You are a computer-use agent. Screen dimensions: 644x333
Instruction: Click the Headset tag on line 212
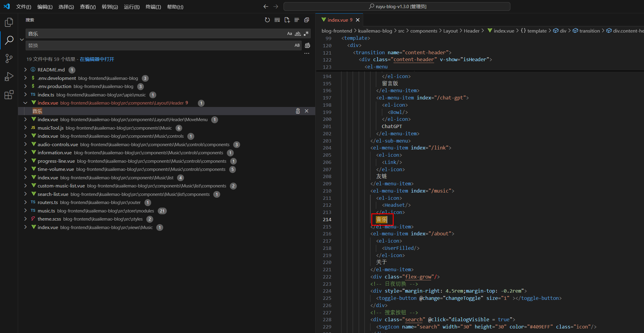coord(396,205)
